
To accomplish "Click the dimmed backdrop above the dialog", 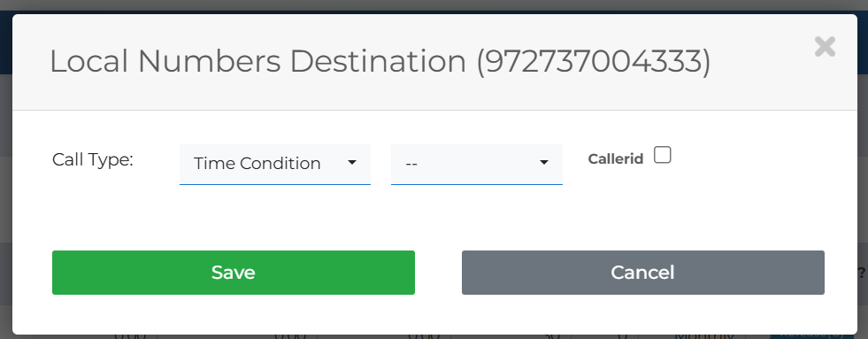I will 434,5.
